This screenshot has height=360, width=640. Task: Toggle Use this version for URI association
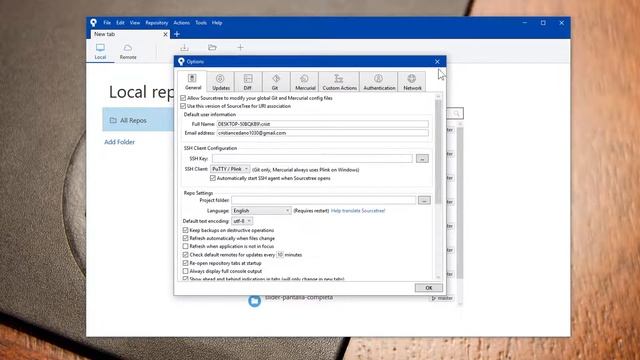coord(183,106)
